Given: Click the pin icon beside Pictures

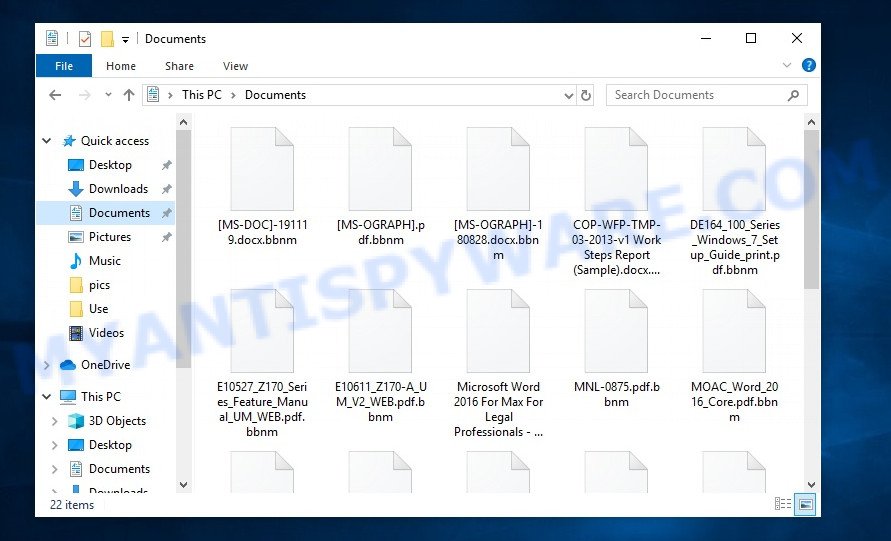Looking at the screenshot, I should pyautogui.click(x=166, y=237).
